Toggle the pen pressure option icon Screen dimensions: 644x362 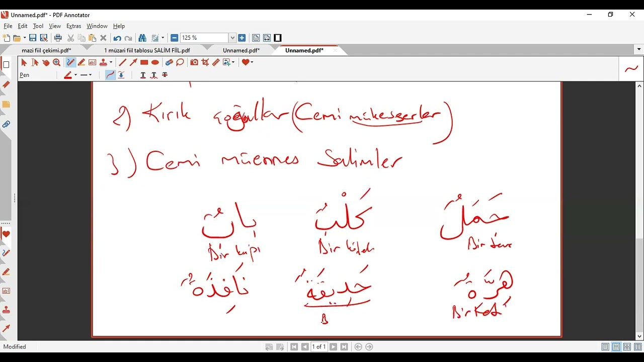coord(121,75)
